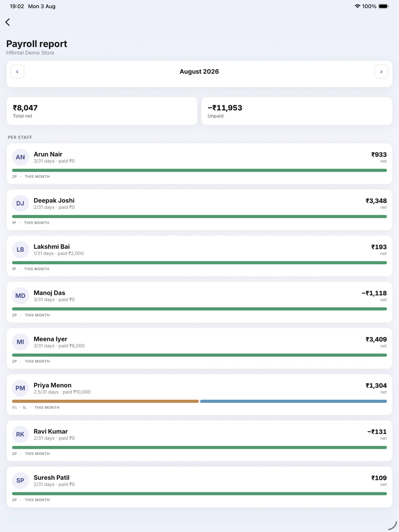Click Arun Nair's ₹933 net amount
399x532 pixels.
[379, 155]
